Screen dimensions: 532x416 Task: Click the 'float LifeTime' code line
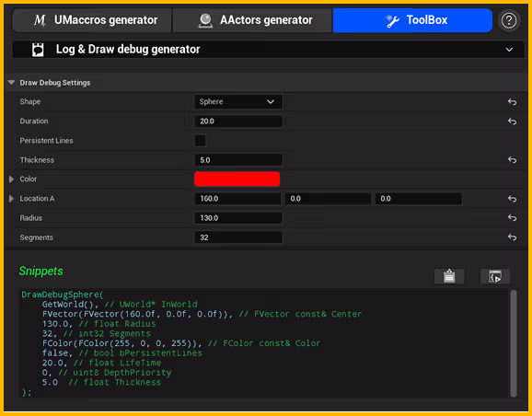coord(101,363)
